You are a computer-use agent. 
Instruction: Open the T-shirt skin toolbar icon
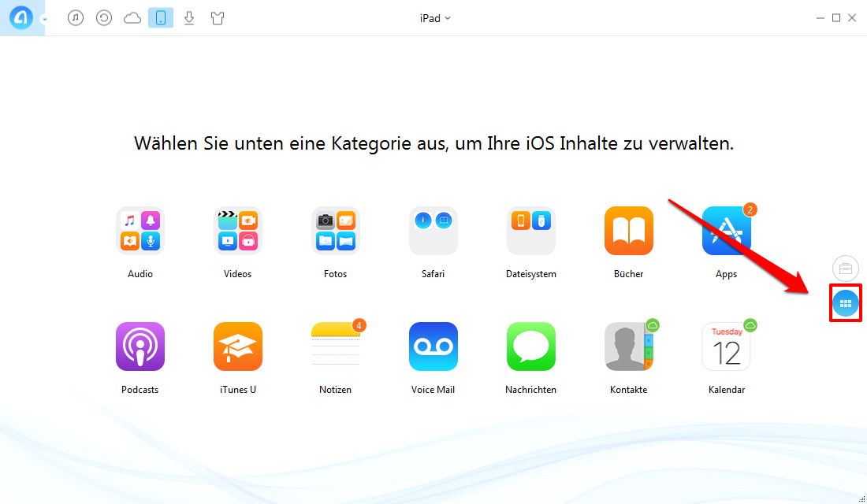point(218,18)
